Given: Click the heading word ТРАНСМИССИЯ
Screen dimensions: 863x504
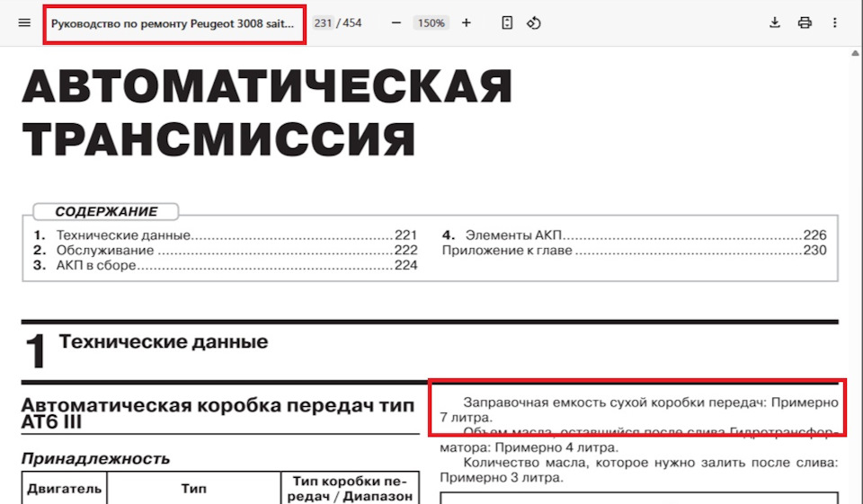Looking at the screenshot, I should pyautogui.click(x=218, y=140).
